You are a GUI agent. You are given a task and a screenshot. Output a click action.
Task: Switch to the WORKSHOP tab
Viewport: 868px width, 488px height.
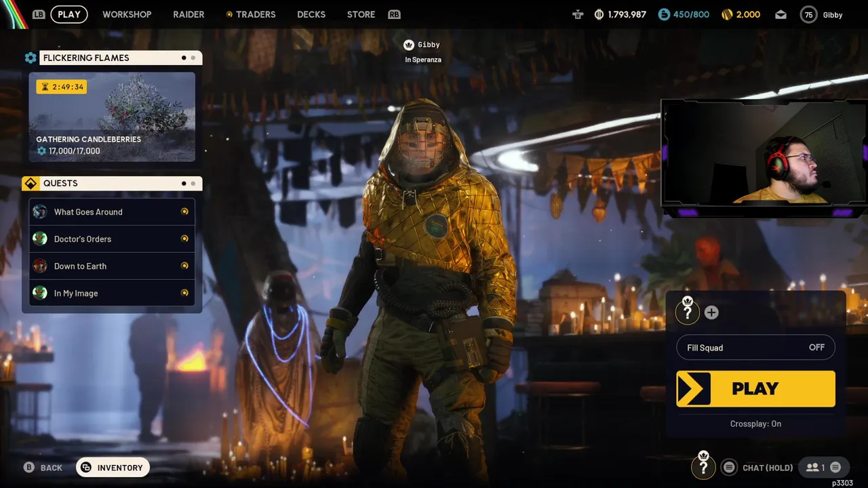(127, 14)
